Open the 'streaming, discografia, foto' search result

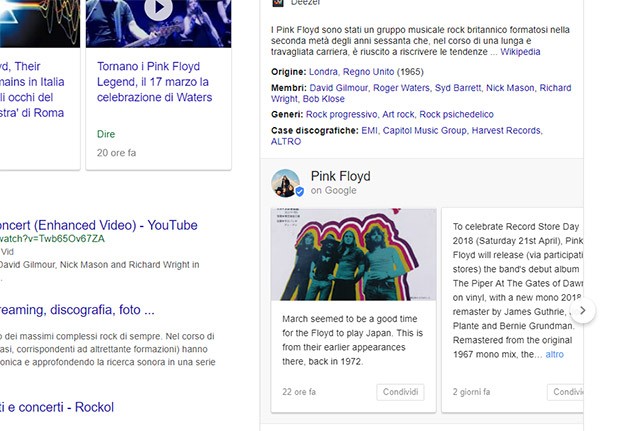pyautogui.click(x=77, y=310)
